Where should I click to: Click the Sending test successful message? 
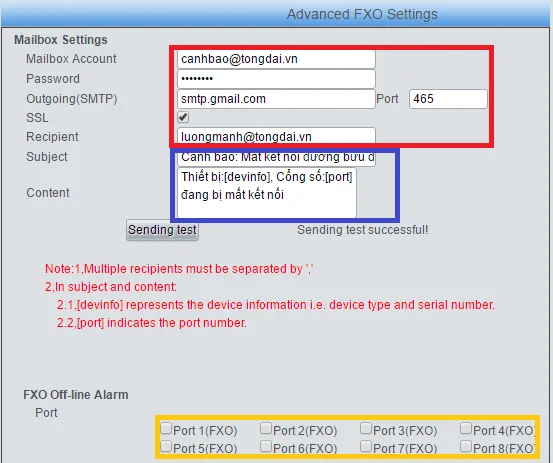(362, 230)
